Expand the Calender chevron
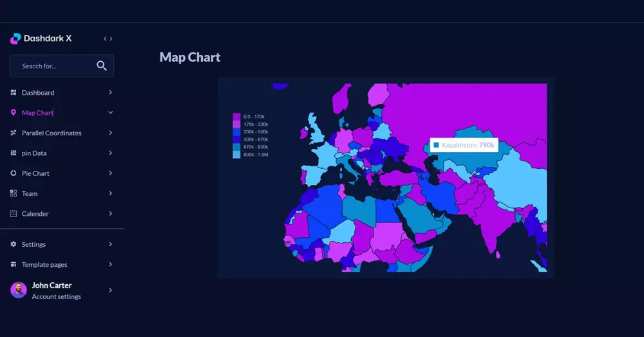Image resolution: width=644 pixels, height=337 pixels. tap(110, 213)
